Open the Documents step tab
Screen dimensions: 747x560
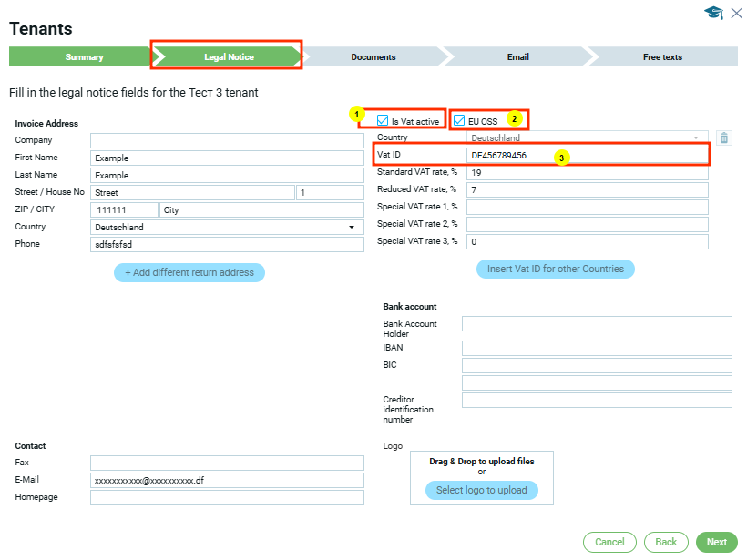(x=373, y=57)
